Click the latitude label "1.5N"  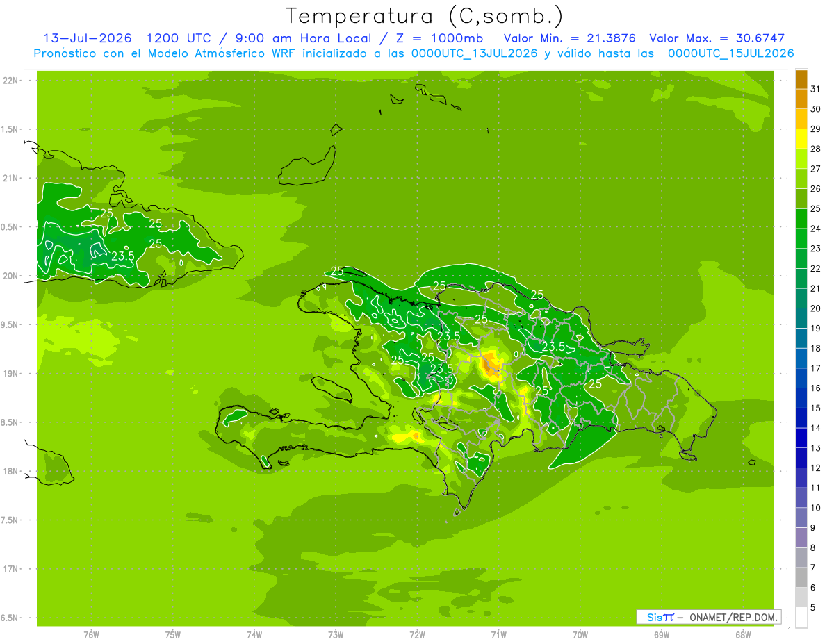tap(10, 129)
